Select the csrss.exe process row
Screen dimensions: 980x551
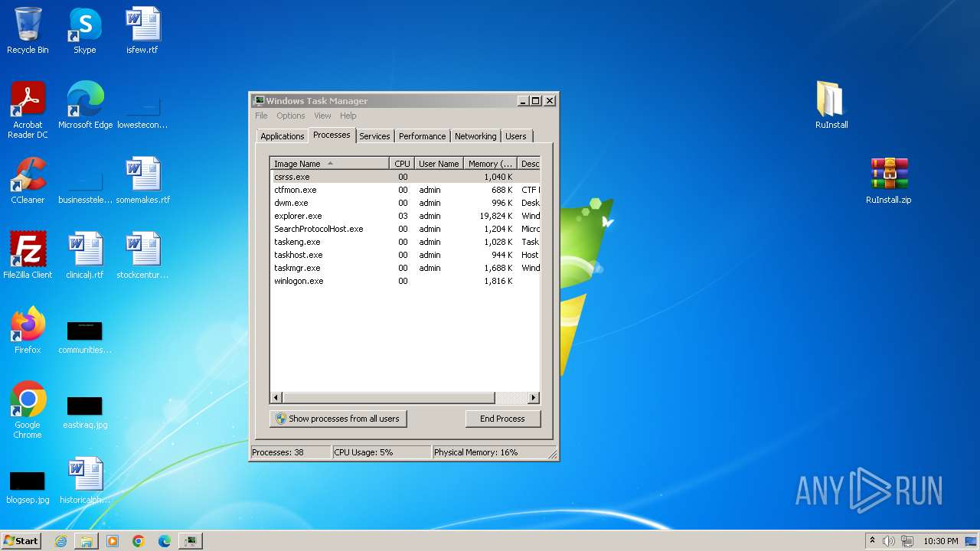point(405,177)
